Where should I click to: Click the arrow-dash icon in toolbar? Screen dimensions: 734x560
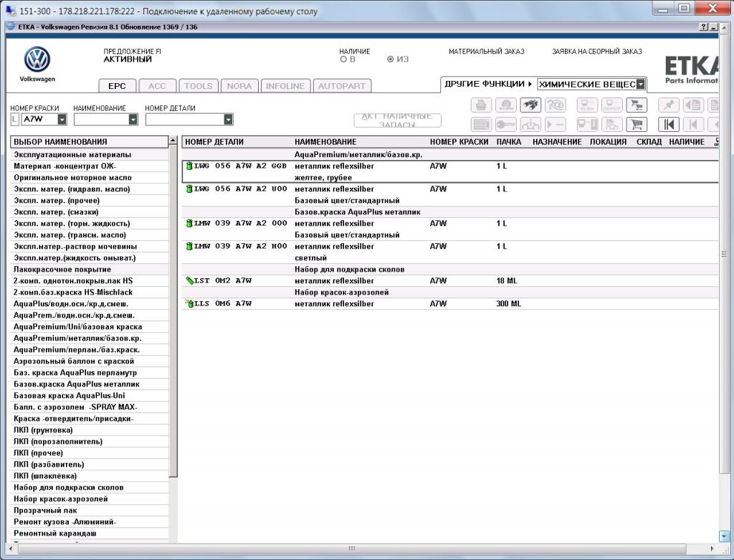[x=555, y=125]
